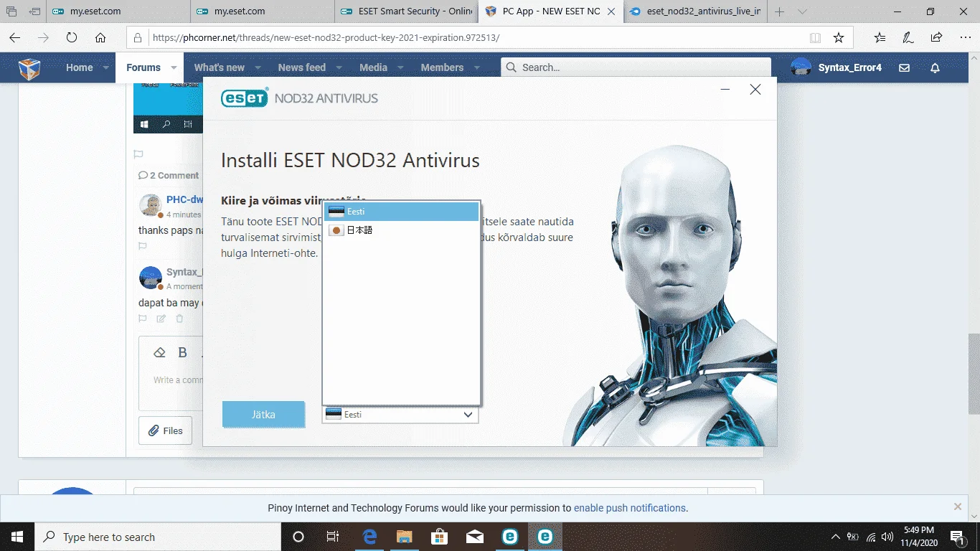Show tab previews chevron
This screenshot has width=980, height=551.
[x=802, y=11]
